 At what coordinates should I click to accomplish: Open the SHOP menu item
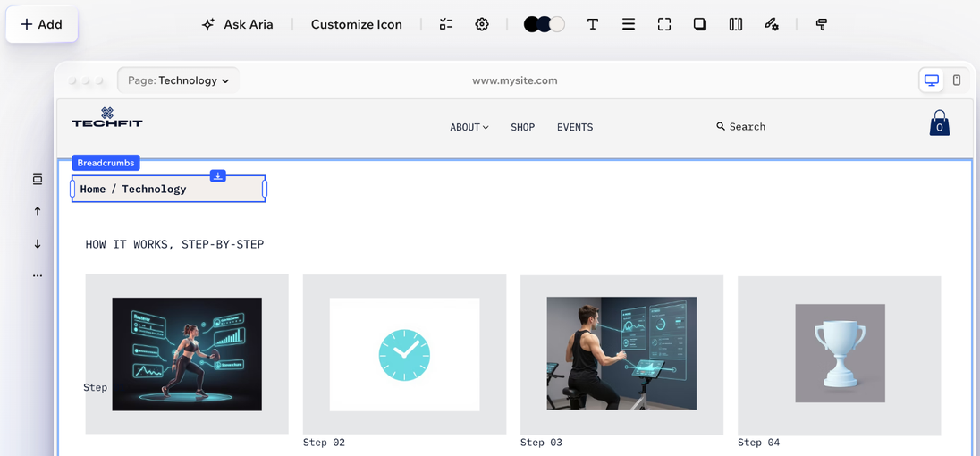(522, 127)
